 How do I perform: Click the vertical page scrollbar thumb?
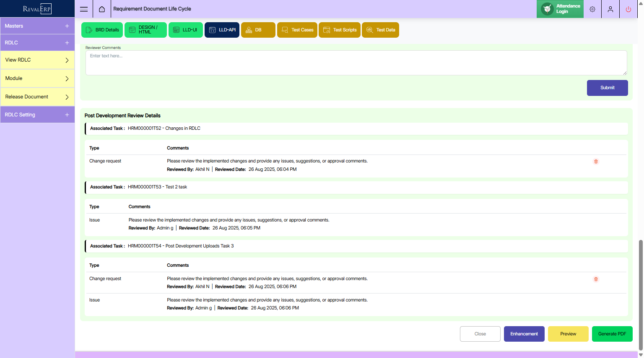(640, 293)
